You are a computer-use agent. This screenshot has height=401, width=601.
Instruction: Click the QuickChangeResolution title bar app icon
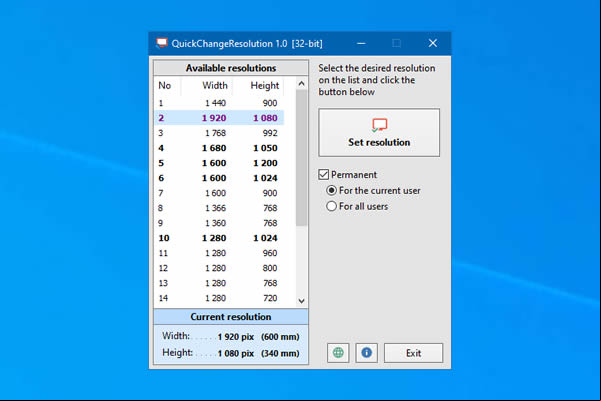point(162,43)
